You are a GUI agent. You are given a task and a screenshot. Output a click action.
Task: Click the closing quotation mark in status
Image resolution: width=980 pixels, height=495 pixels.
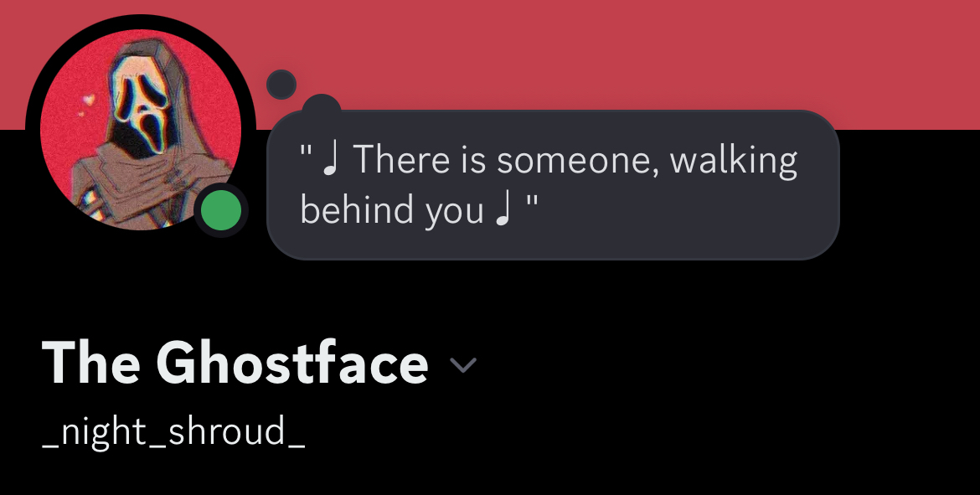(529, 204)
